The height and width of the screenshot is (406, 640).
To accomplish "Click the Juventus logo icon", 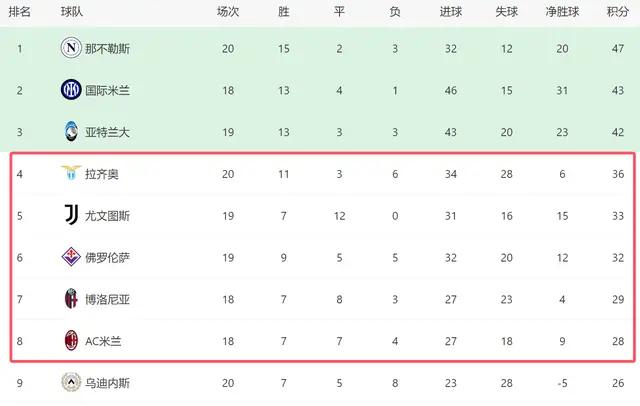I will pos(70,215).
